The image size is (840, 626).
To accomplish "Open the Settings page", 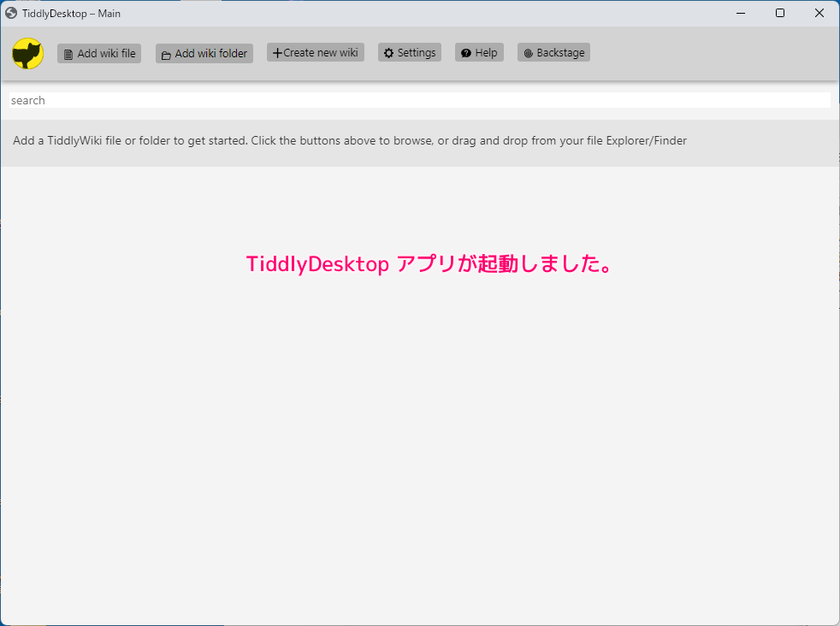I will click(x=409, y=52).
